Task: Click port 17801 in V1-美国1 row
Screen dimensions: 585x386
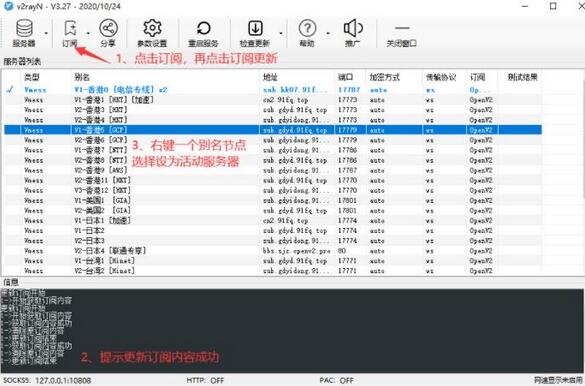Action: click(x=347, y=200)
